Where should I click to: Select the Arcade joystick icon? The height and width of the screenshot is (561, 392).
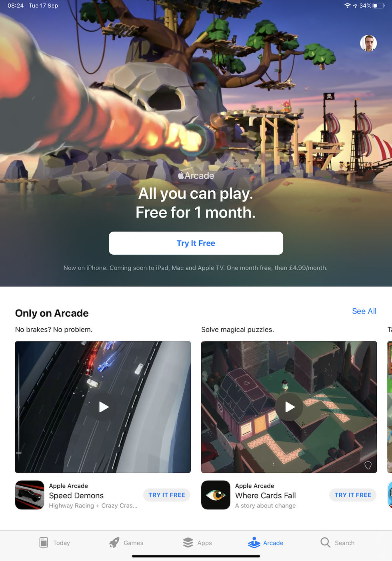[x=254, y=543]
